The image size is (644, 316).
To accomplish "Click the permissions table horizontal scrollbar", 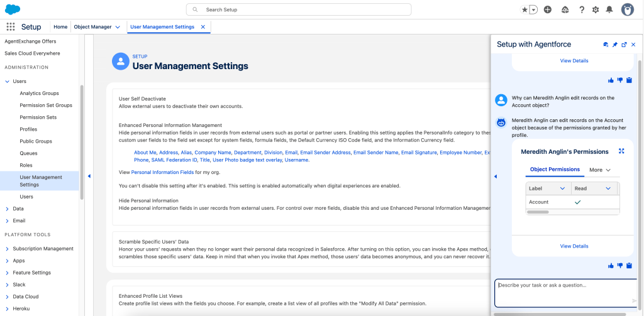I will 538,212.
